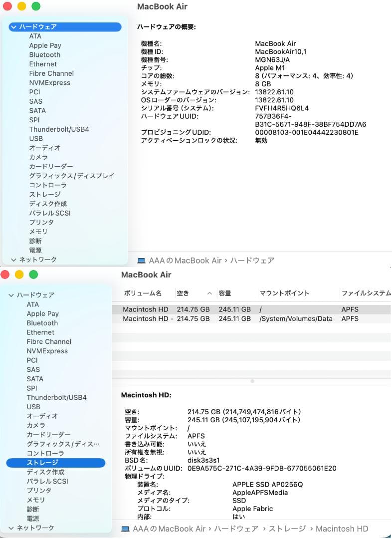Screen dimensions: 392x539
Task: Click AAA の MacBook Air in the storage path bar
Action: pyautogui.click(x=169, y=529)
